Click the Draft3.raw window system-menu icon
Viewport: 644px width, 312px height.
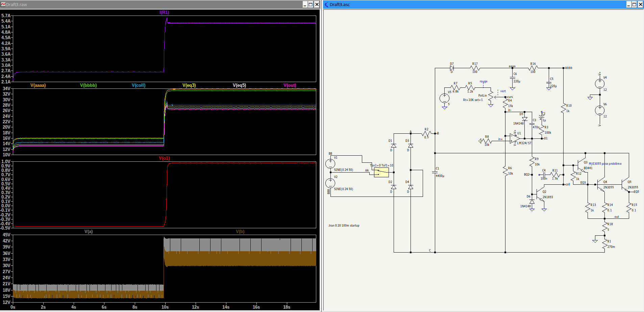pyautogui.click(x=3, y=4)
